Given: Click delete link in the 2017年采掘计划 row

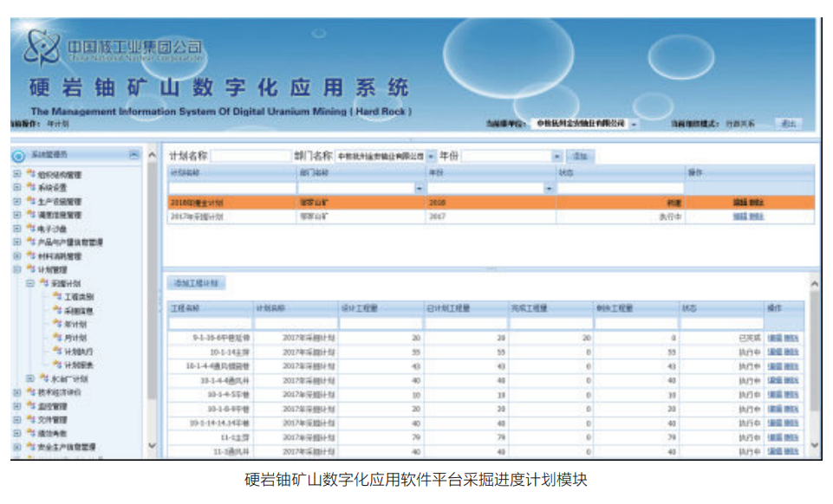Looking at the screenshot, I should click(x=756, y=216).
